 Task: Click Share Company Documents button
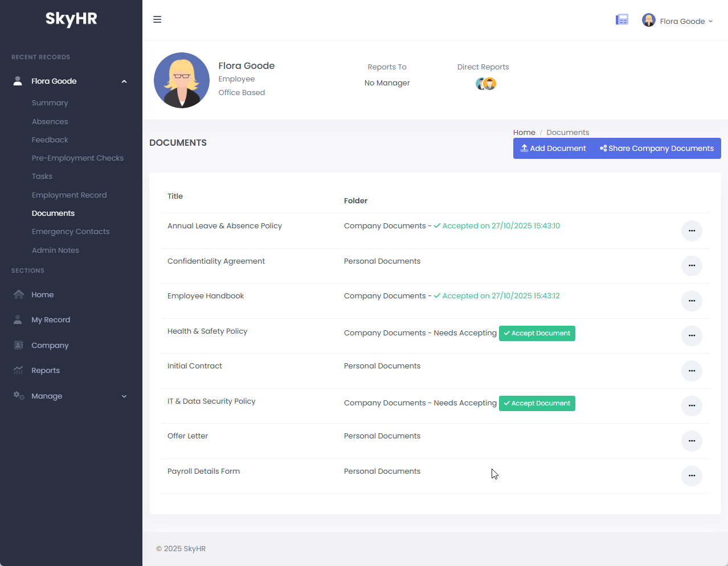(x=656, y=148)
